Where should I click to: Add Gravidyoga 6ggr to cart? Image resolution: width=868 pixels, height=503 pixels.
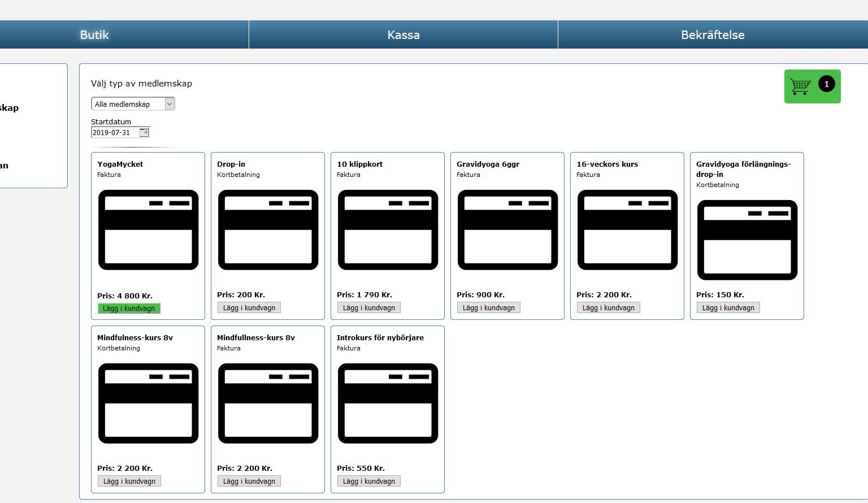click(488, 308)
